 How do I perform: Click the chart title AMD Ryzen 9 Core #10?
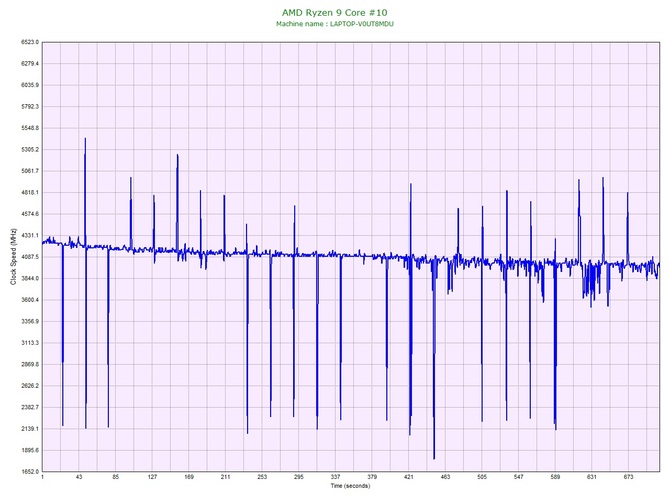point(335,12)
